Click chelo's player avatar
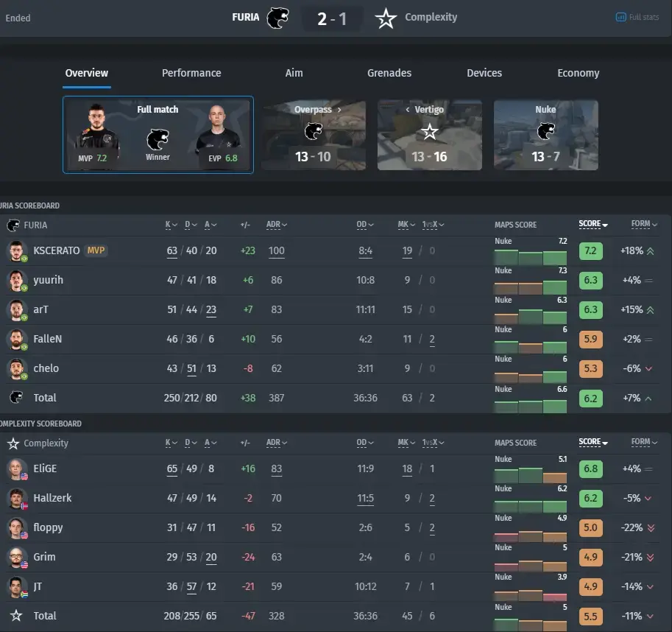This screenshot has height=632, width=672. [16, 369]
